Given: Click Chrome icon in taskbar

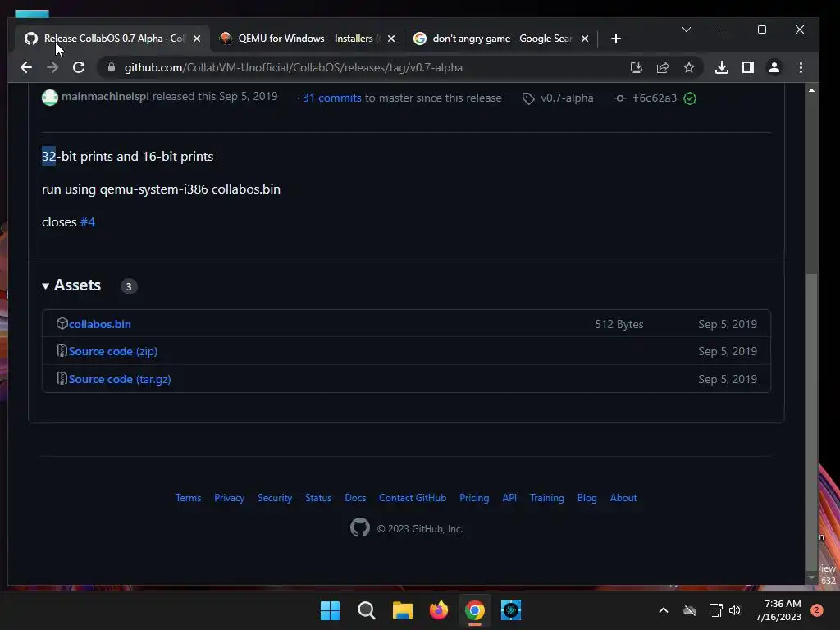Looking at the screenshot, I should (x=475, y=610).
